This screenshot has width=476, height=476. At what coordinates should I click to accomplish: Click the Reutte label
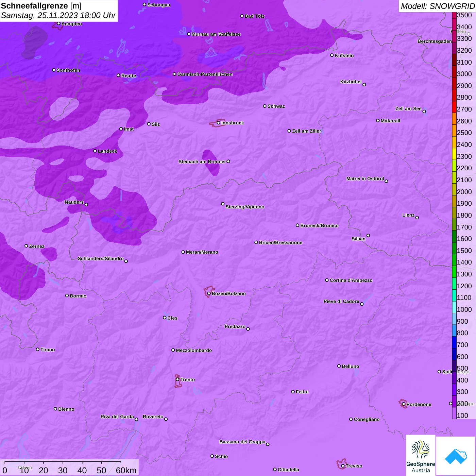coord(129,75)
